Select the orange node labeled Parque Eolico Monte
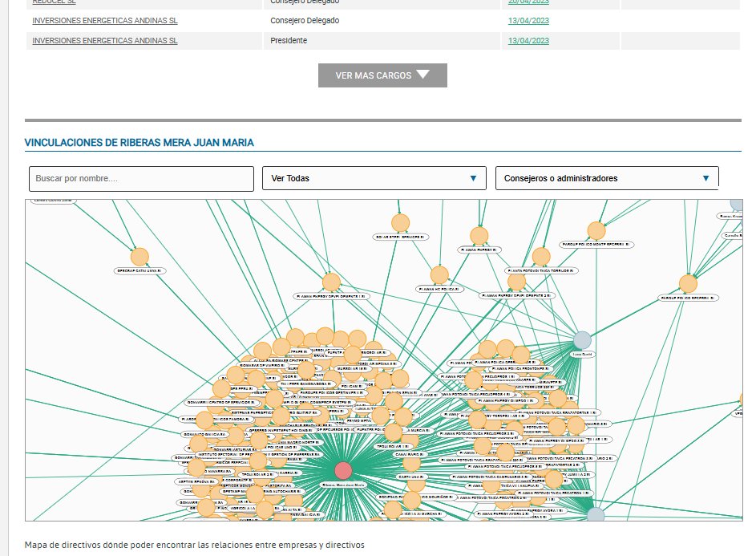Viewport: 756px width, 556px height. pos(596,231)
